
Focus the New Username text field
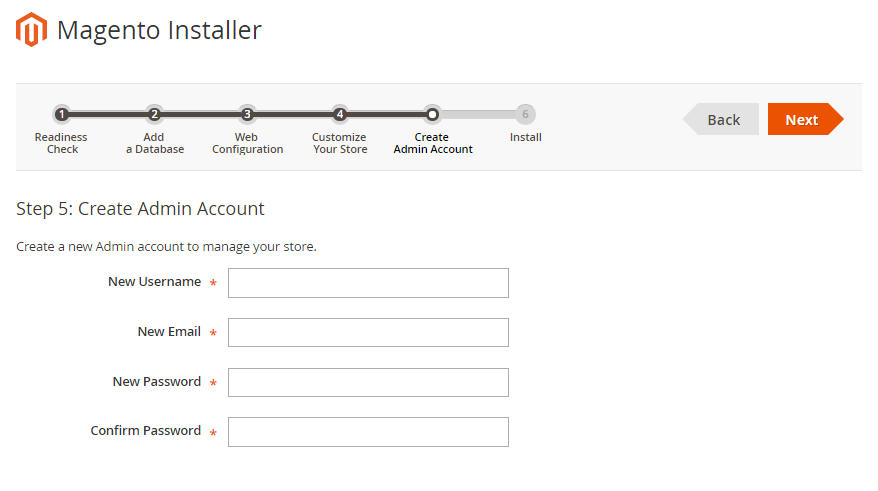pos(368,283)
